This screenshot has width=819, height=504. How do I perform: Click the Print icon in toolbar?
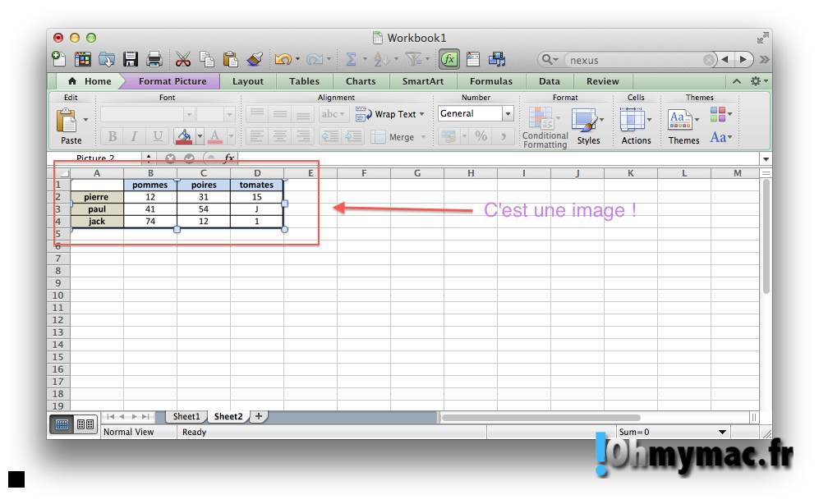(x=154, y=59)
